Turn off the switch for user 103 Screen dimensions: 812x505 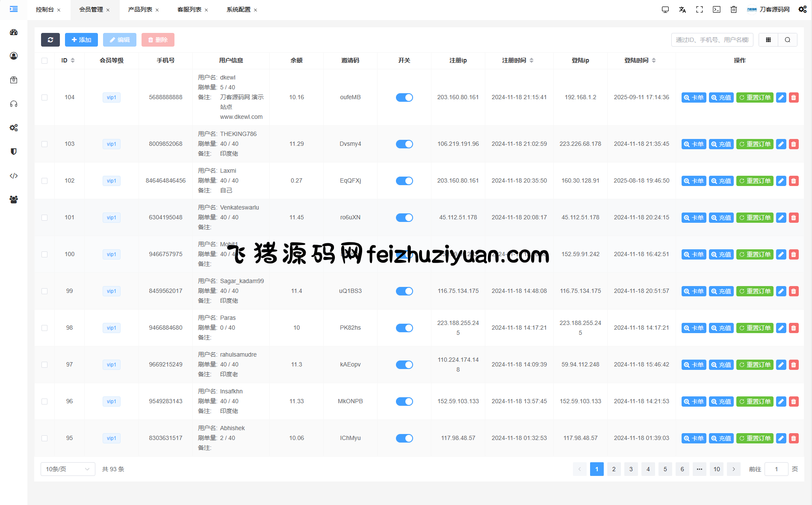(x=404, y=144)
